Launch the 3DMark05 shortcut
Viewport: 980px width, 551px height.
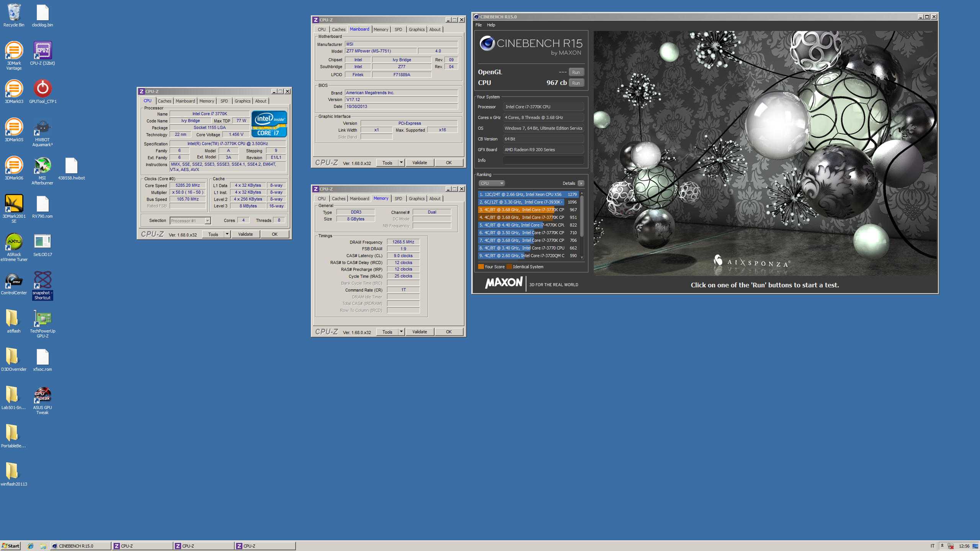14,130
